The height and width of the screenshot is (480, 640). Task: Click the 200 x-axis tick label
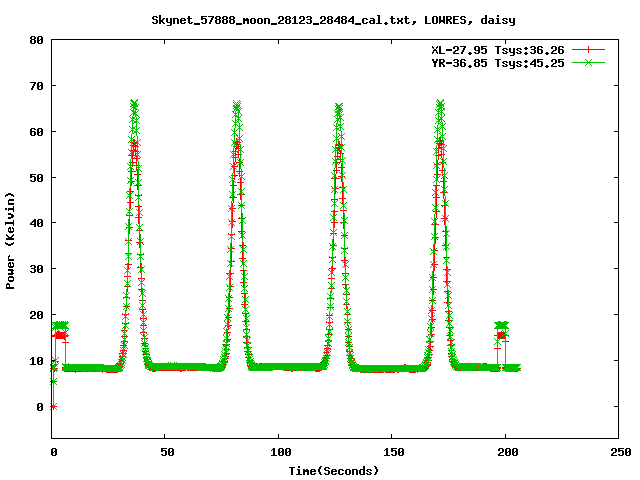(x=507, y=452)
